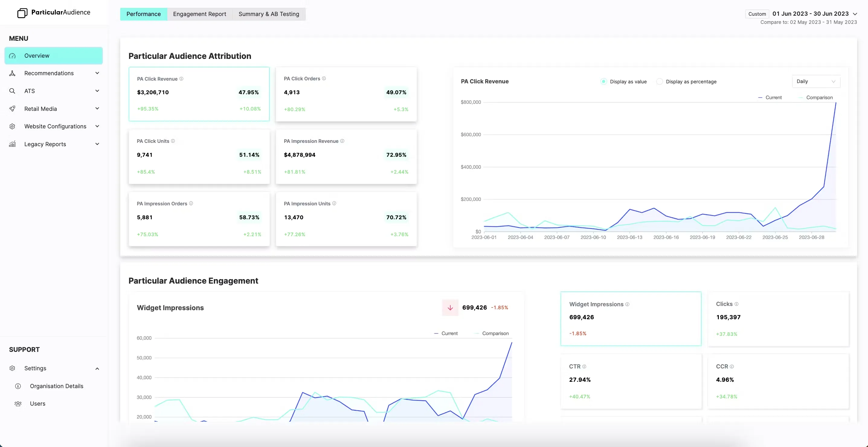This screenshot has width=868, height=447.
Task: Click the red down-arrow trend icon
Action: [x=450, y=307]
